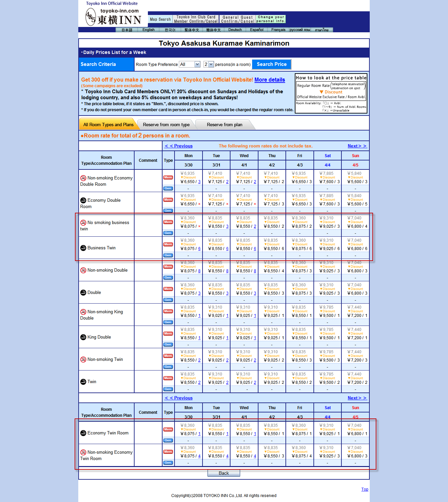Open the persons-in-a-room dropdown
The height and width of the screenshot is (502, 448).
209,64
